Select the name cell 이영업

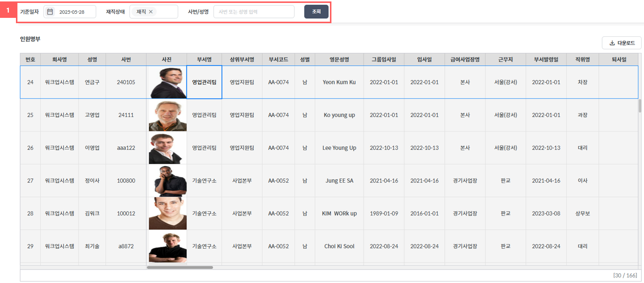click(x=92, y=148)
